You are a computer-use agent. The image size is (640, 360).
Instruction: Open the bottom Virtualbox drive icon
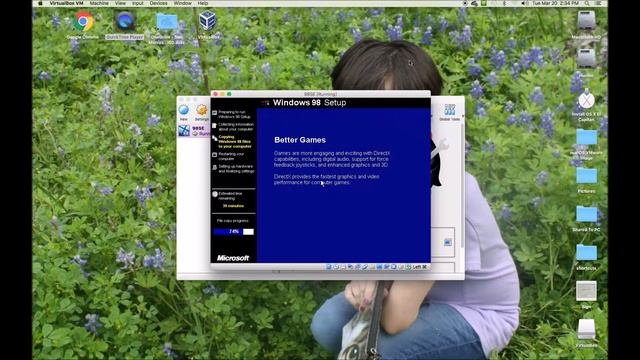(x=587, y=329)
